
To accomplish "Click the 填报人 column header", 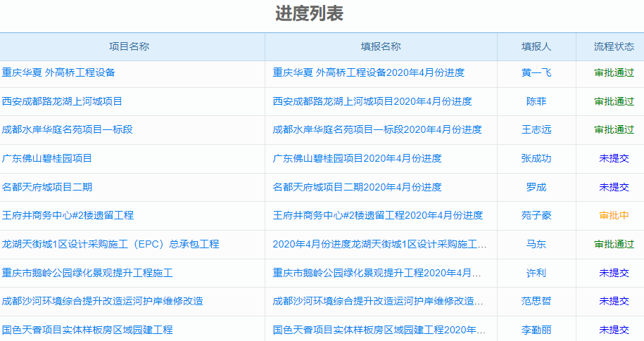I will [x=536, y=47].
